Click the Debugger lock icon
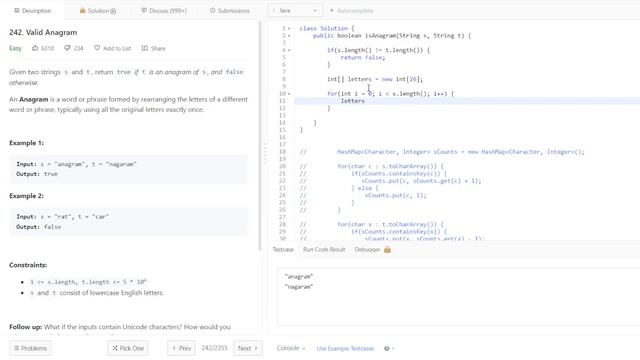 tap(387, 249)
